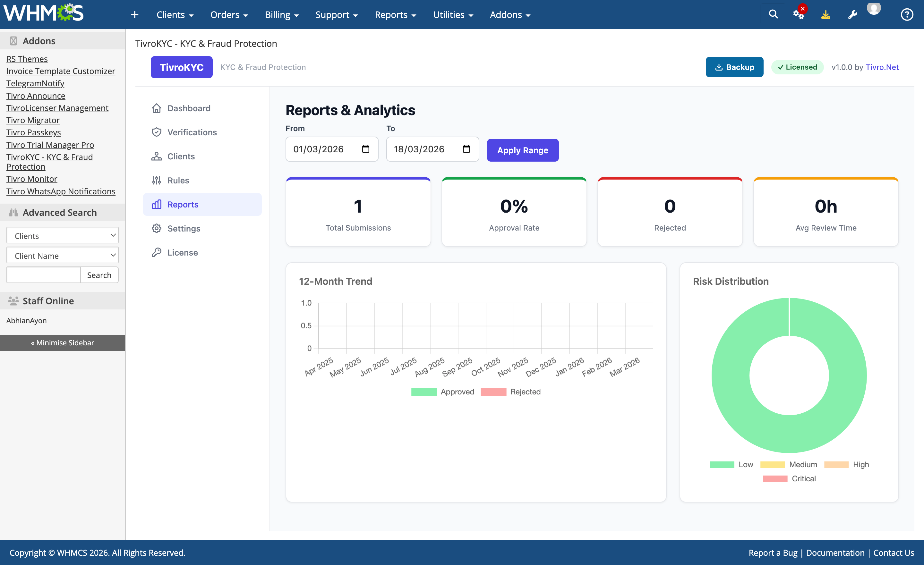Click the updates download icon

pyautogui.click(x=826, y=15)
